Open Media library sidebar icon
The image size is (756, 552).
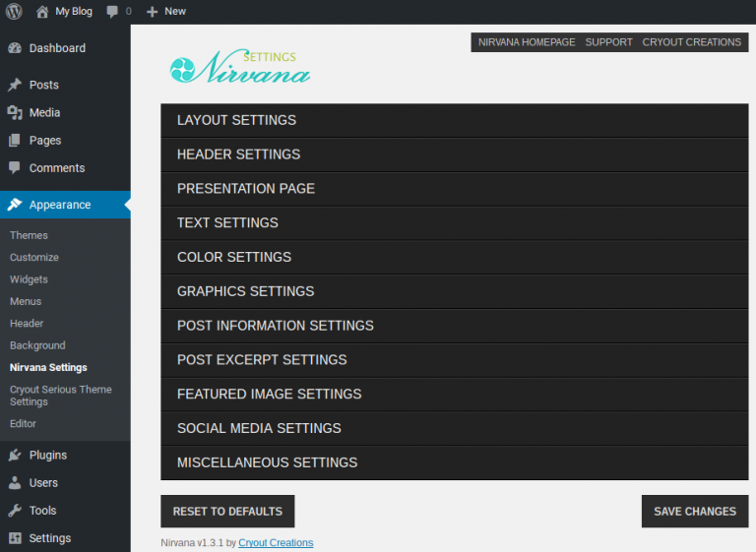coord(15,113)
